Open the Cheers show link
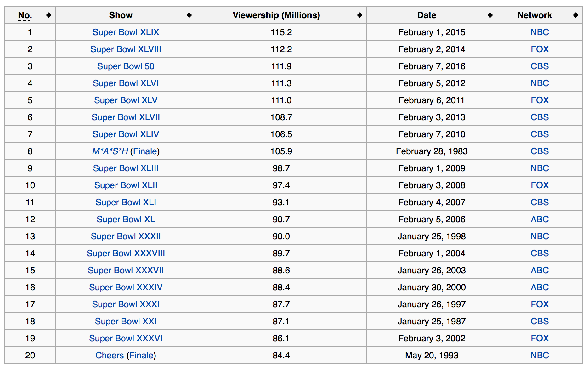Image resolution: width=588 pixels, height=371 pixels. [110, 355]
